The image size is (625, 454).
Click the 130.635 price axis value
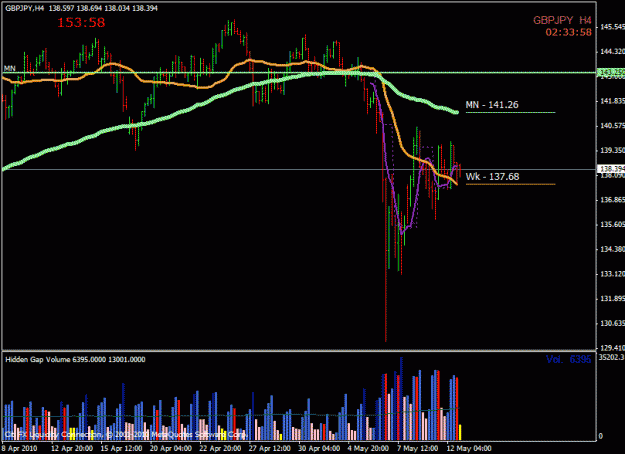[612, 324]
